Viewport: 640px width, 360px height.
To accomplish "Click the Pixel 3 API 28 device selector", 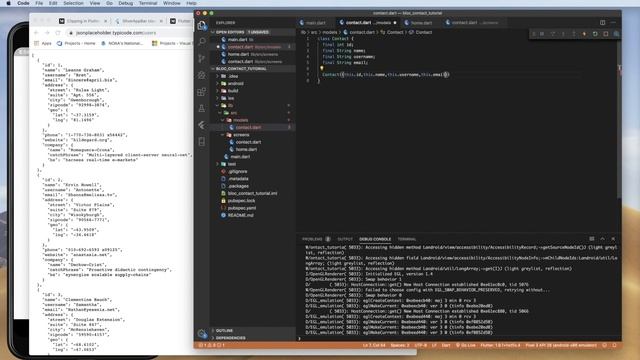I will click(561, 345).
